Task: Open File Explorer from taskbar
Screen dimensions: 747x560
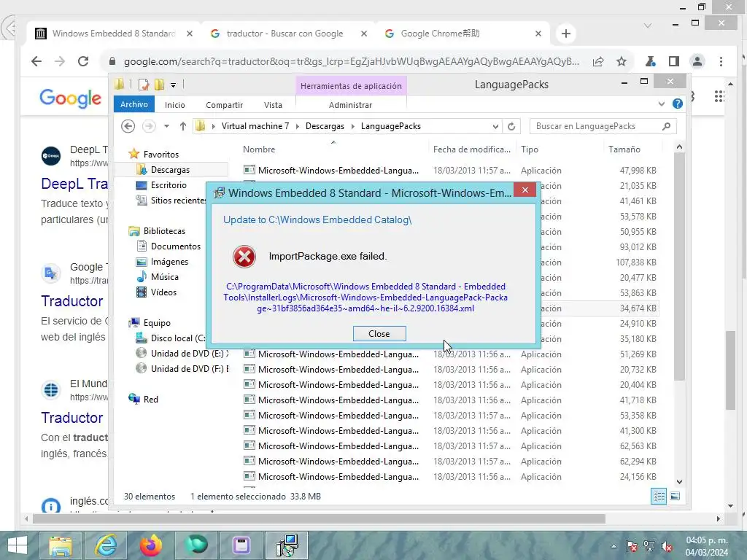Action: point(60,545)
